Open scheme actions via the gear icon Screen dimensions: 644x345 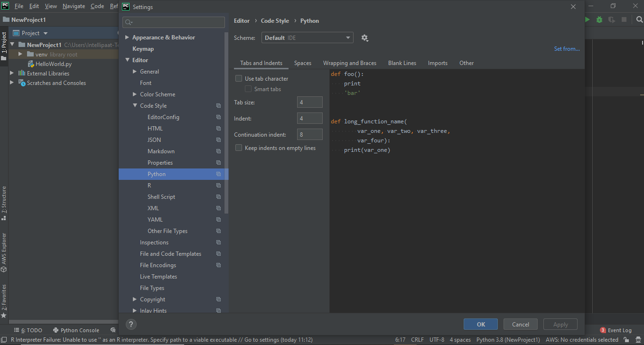pyautogui.click(x=364, y=37)
